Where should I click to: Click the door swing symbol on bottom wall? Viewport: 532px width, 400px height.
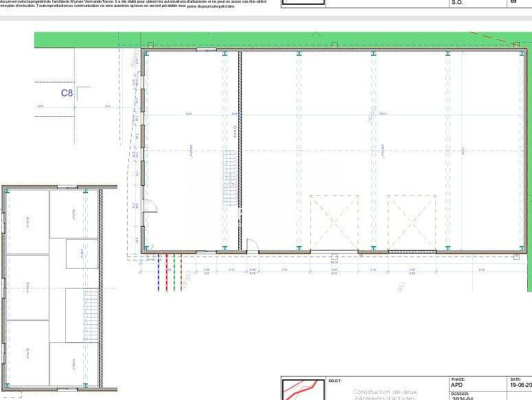253,246
